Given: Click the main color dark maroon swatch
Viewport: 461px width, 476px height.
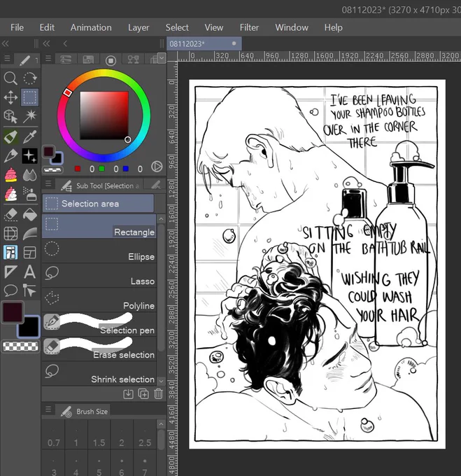Looking at the screenshot, I should tap(13, 312).
